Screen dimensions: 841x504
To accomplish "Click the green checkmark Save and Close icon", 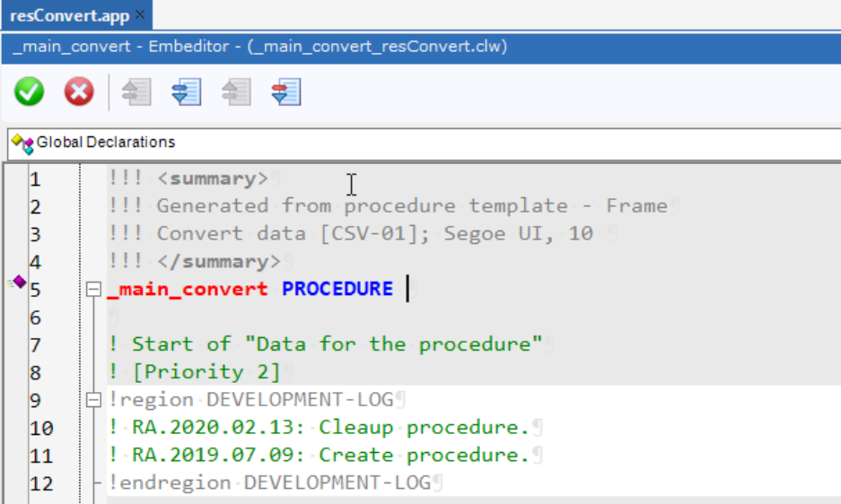I will pyautogui.click(x=29, y=91).
